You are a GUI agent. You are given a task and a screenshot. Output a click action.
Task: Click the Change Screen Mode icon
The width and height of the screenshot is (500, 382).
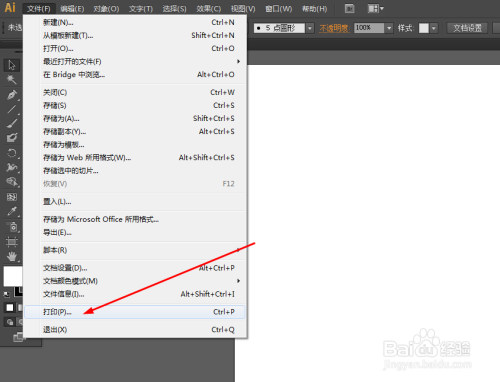[x=18, y=337]
